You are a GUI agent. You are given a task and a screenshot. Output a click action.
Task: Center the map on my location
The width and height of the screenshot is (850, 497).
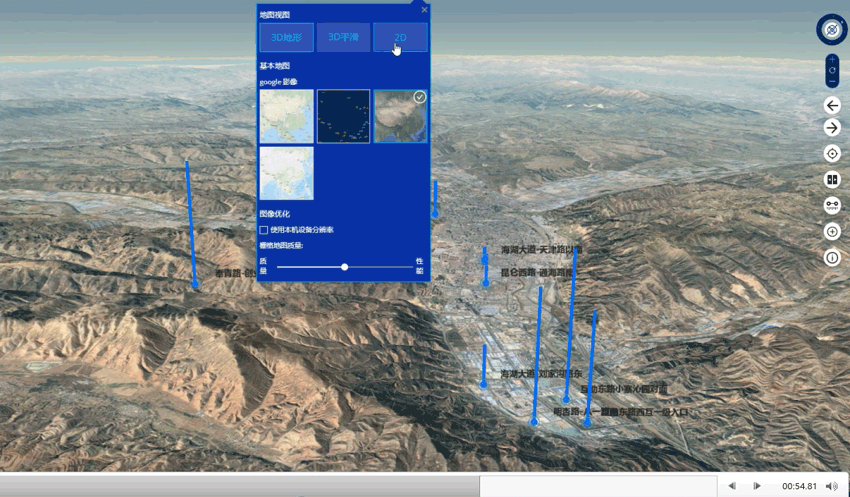[831, 154]
